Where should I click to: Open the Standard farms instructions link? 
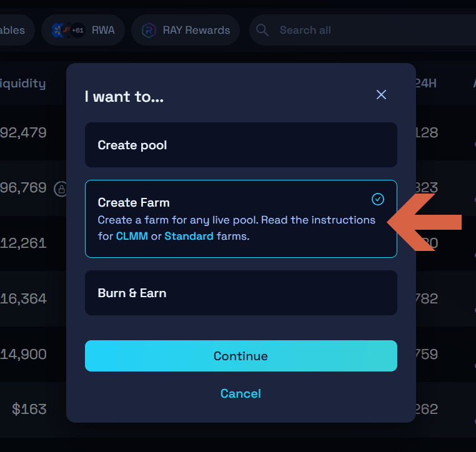pyautogui.click(x=189, y=237)
